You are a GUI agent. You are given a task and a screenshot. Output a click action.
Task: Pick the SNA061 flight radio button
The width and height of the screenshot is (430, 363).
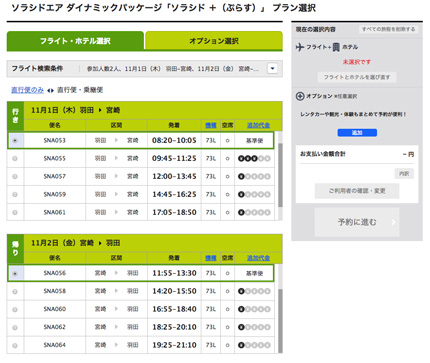(x=15, y=212)
